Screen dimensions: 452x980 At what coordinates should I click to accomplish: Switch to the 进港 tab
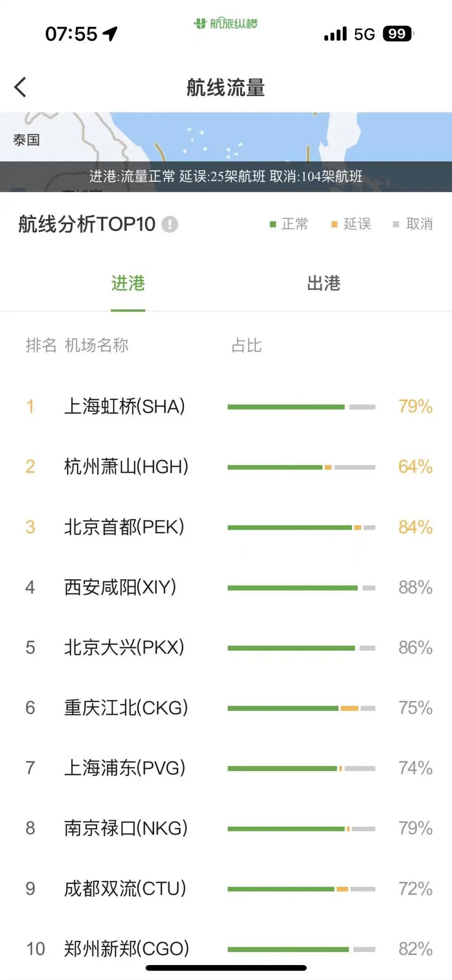128,284
